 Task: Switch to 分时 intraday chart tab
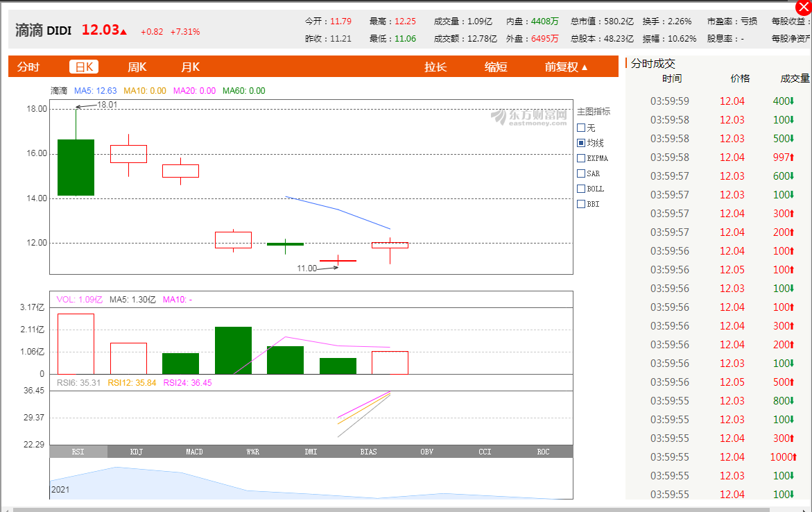coord(28,67)
